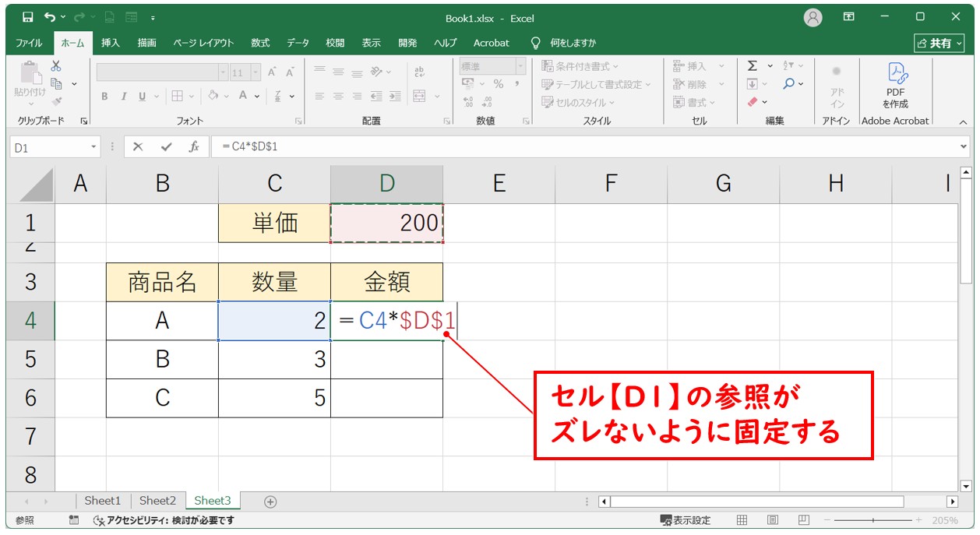
Task: Click the Undo icon at top left
Action: (x=49, y=18)
